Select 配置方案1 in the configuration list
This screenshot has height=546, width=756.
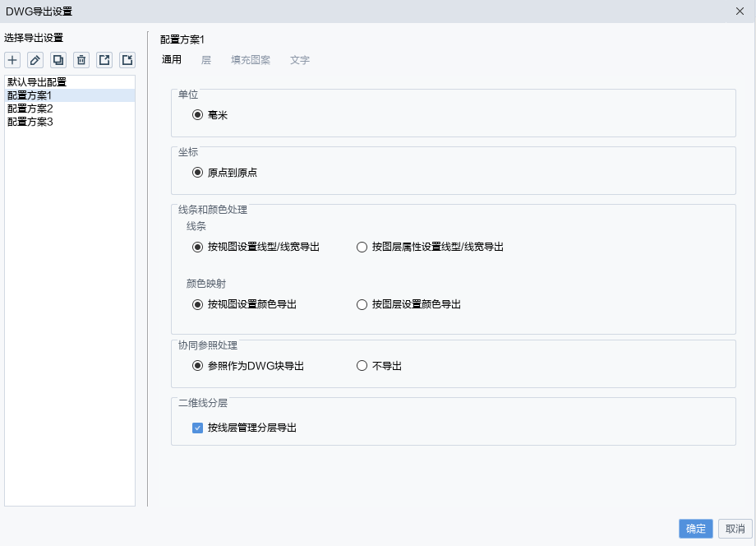click(70, 95)
